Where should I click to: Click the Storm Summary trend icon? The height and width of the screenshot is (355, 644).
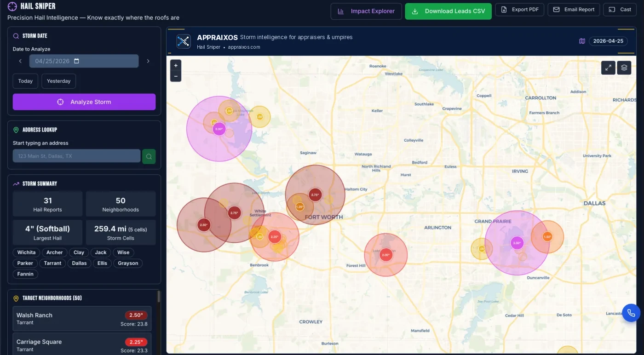(16, 184)
